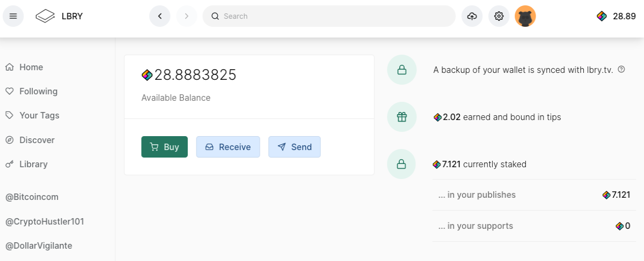
Task: Click the 28.8883825 available balance
Action: point(189,75)
